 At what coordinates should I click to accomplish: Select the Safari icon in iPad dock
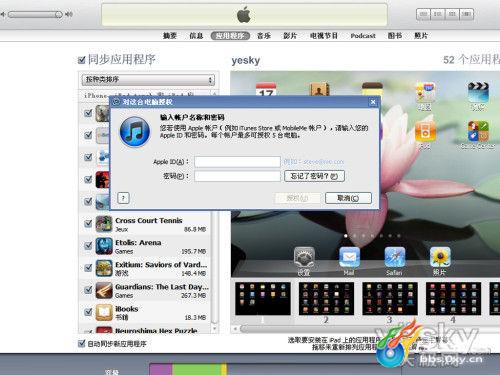tap(395, 257)
